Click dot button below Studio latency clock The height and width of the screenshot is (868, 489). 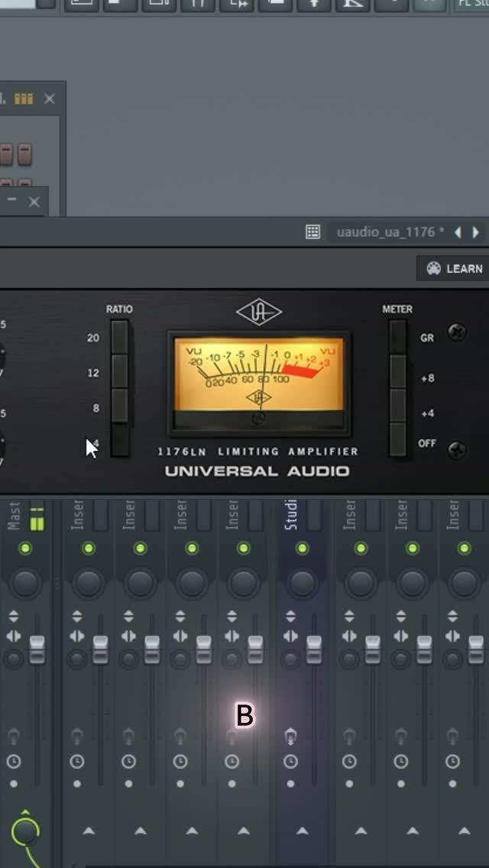(x=291, y=784)
